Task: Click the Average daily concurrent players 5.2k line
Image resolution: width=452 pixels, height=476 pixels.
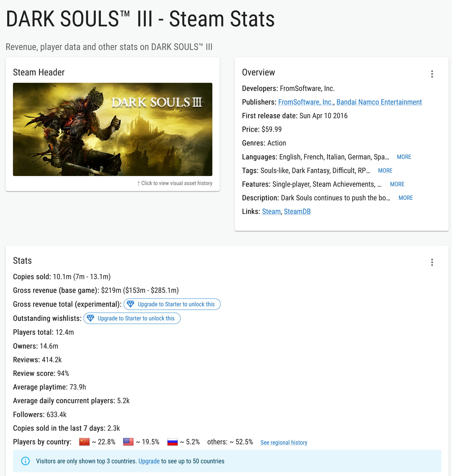Action: pos(71,401)
